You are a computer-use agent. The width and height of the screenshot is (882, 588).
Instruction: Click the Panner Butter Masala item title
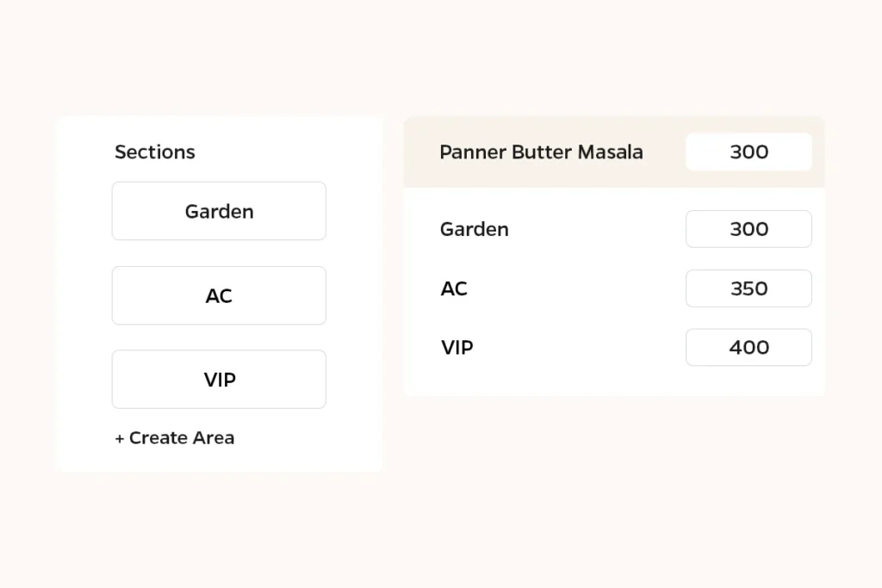tap(541, 152)
